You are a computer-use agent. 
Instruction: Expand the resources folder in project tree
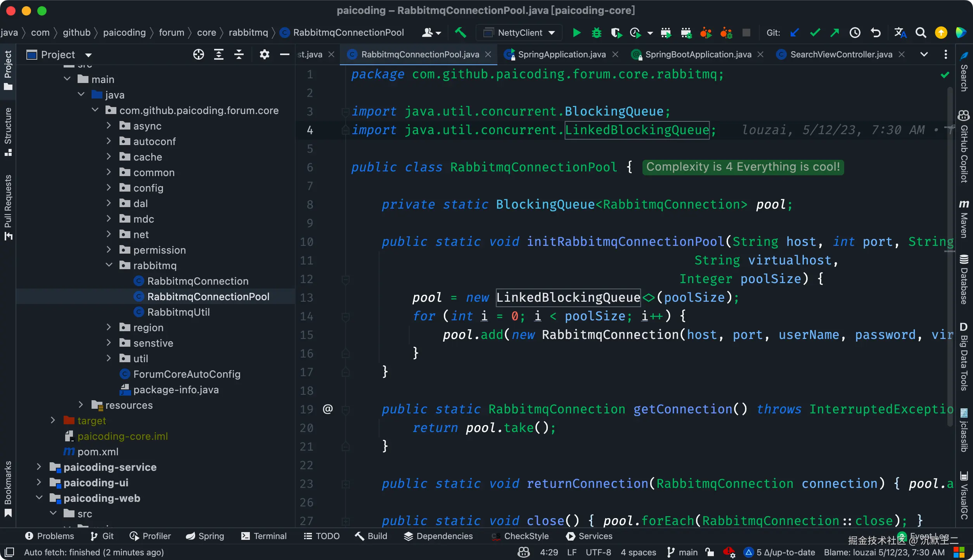pyautogui.click(x=81, y=405)
